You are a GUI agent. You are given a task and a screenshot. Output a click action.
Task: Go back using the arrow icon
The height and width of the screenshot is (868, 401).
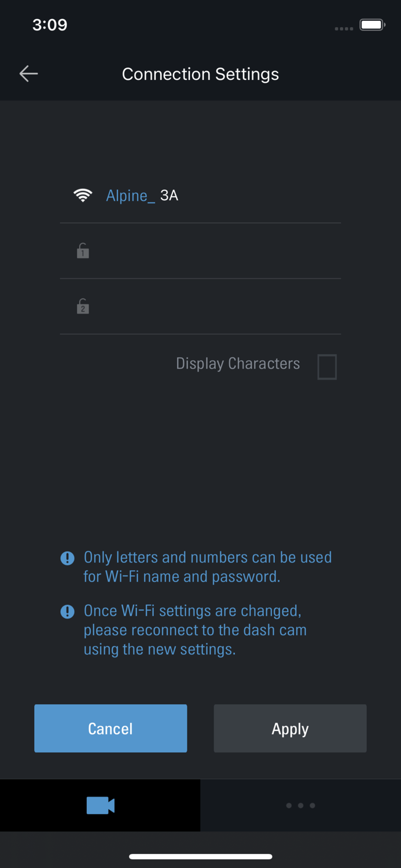click(28, 73)
